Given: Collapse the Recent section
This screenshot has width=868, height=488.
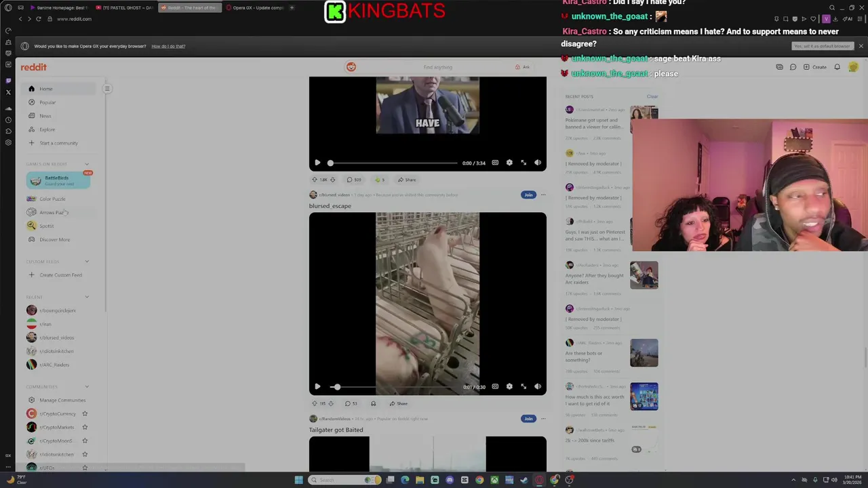Looking at the screenshot, I should click(87, 297).
